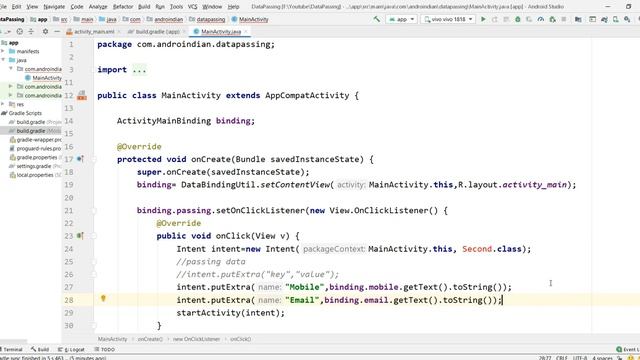Open the Analyze menu
The image size is (640, 360).
click(x=98, y=7)
